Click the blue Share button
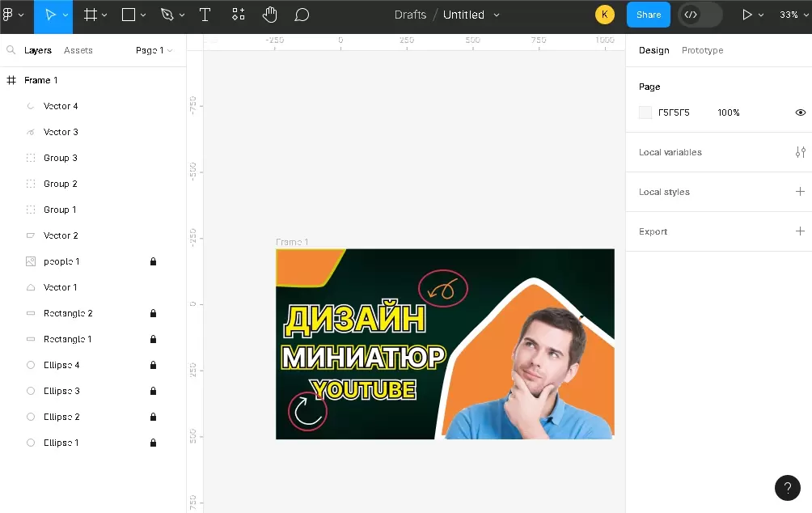 pyautogui.click(x=648, y=15)
